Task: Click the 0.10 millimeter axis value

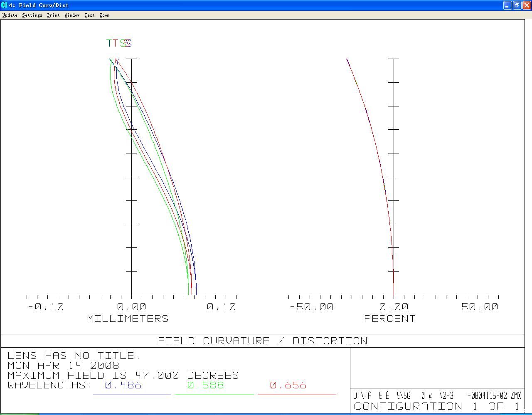Action: pos(222,307)
